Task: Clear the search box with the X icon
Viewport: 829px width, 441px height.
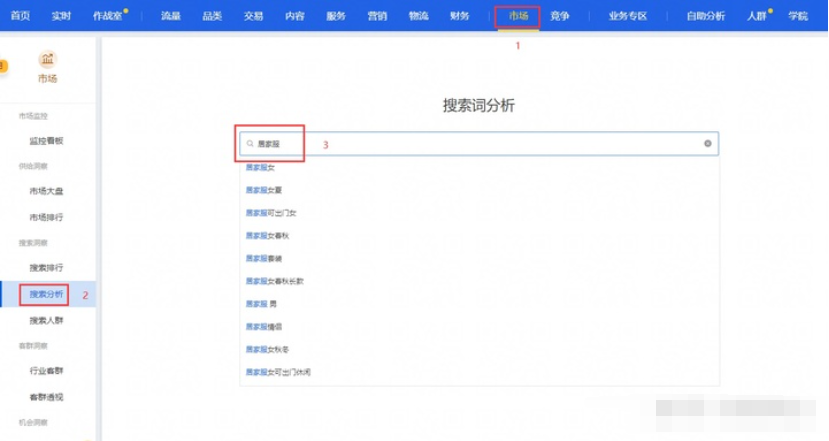Action: (708, 144)
